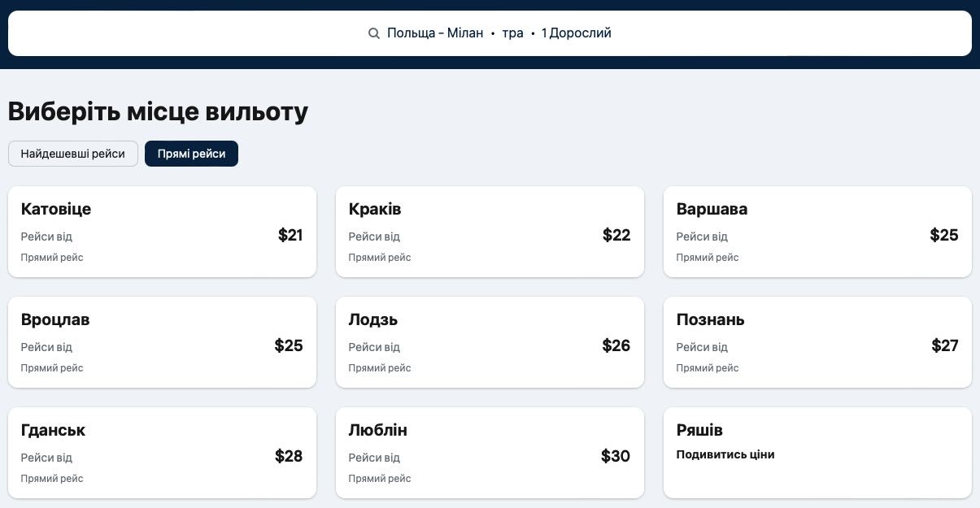Open the Люблін departure card
This screenshot has height=508, width=980.
(x=490, y=453)
